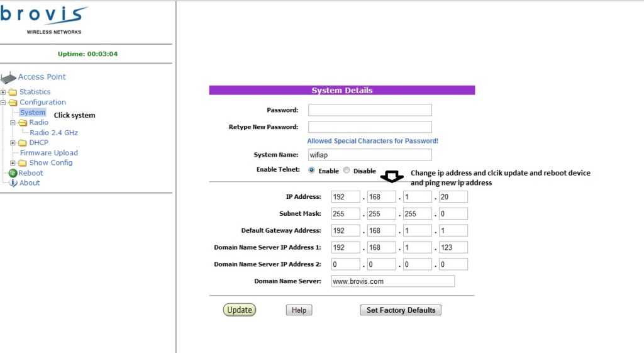Click the DHCP folder icon
The height and width of the screenshot is (353, 644).
[23, 143]
